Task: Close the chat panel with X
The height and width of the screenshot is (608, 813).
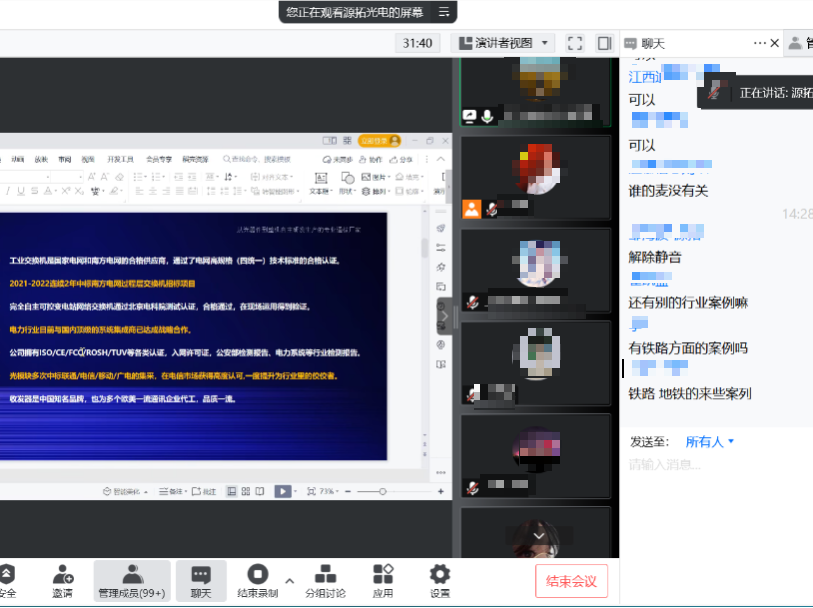Action: coord(775,43)
